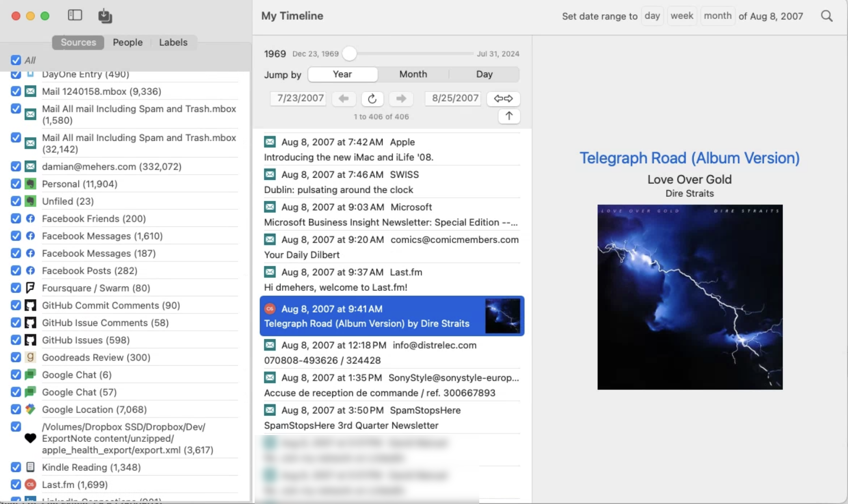Click the timeline year slider knob
The height and width of the screenshot is (504, 848).
click(x=349, y=54)
